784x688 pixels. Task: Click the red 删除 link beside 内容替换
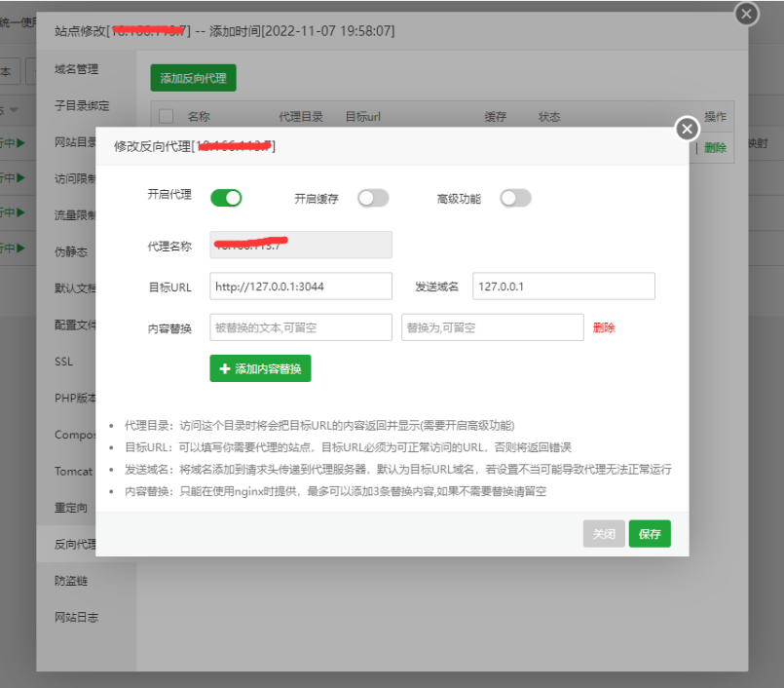click(604, 327)
